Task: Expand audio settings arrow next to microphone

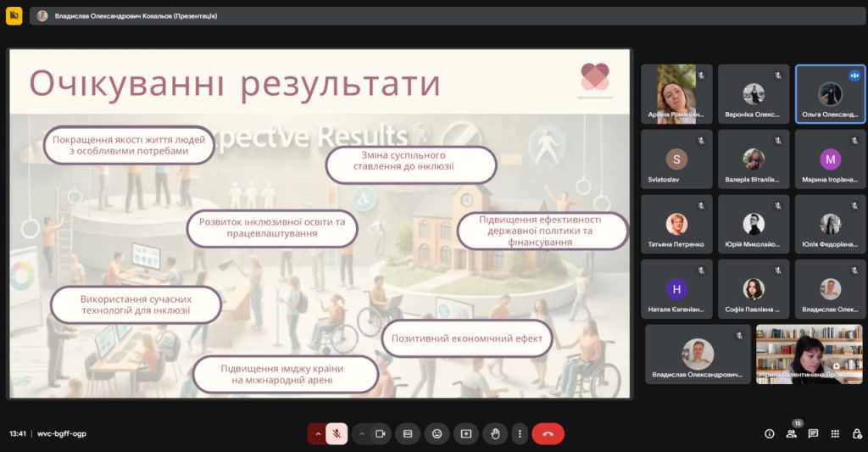Action: [318, 433]
